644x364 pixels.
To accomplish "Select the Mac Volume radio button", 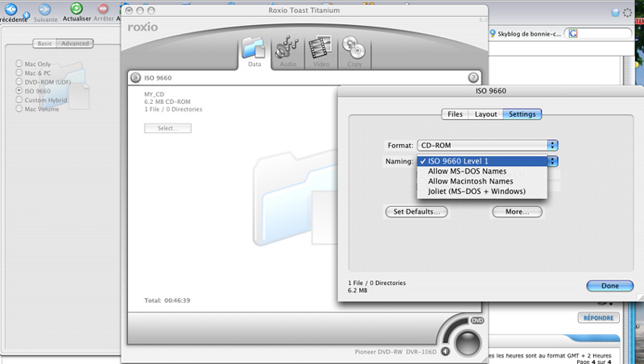I will tap(19, 109).
